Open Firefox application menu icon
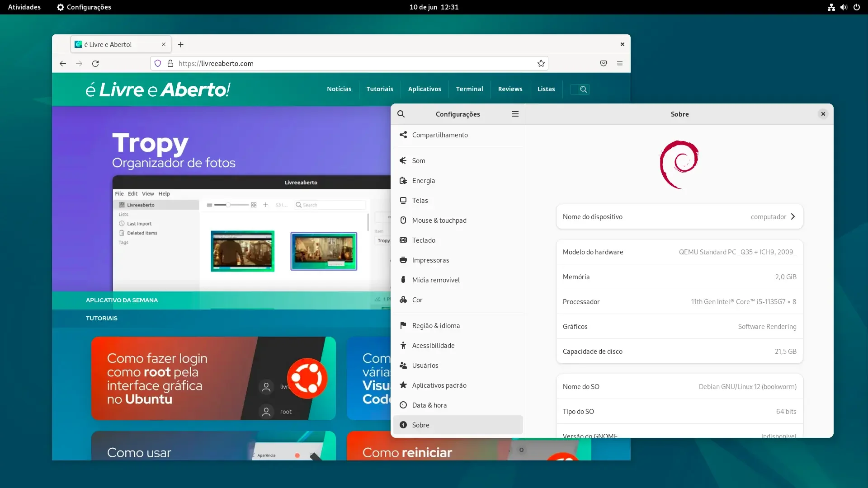 pyautogui.click(x=620, y=64)
